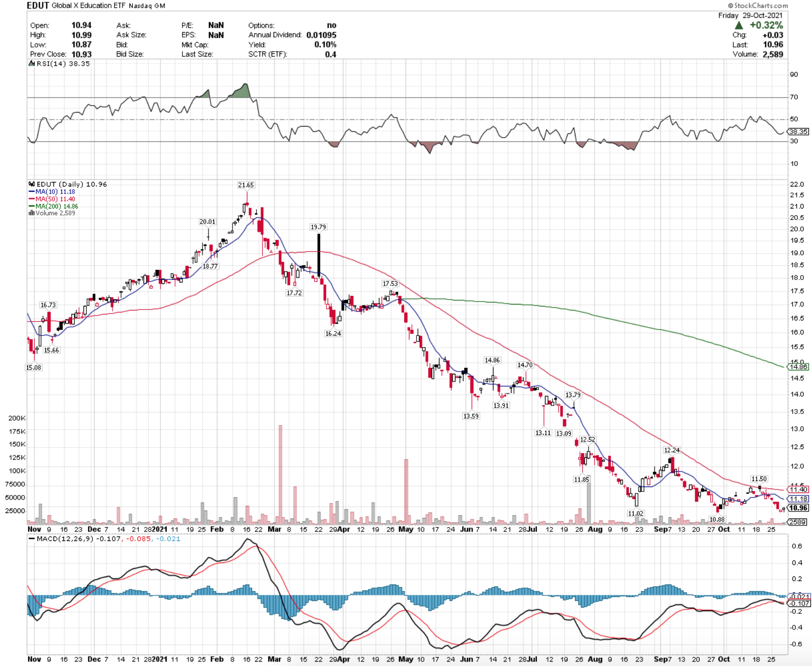
Task: Click the RSI 38.35 axis value tag
Action: 798,131
